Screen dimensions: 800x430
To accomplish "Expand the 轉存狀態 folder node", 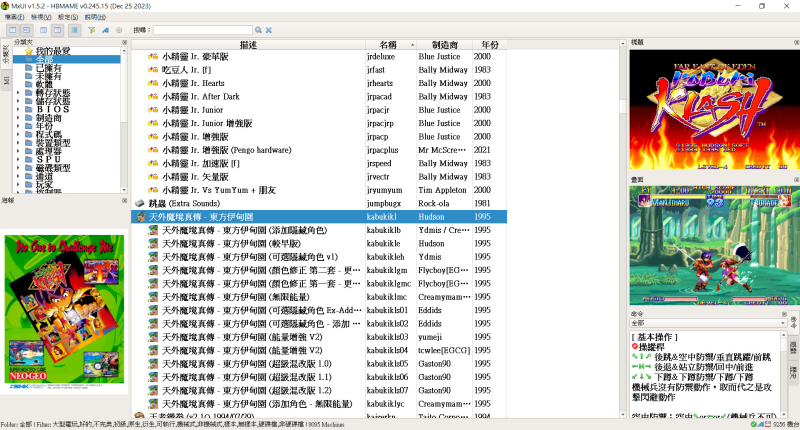I will click(18, 93).
